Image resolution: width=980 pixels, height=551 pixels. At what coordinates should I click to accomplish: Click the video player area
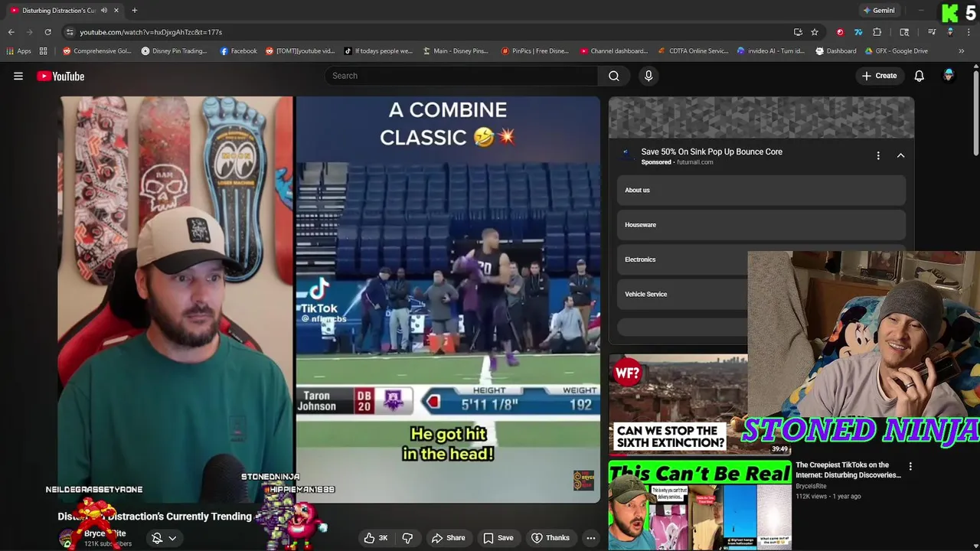[x=330, y=299]
